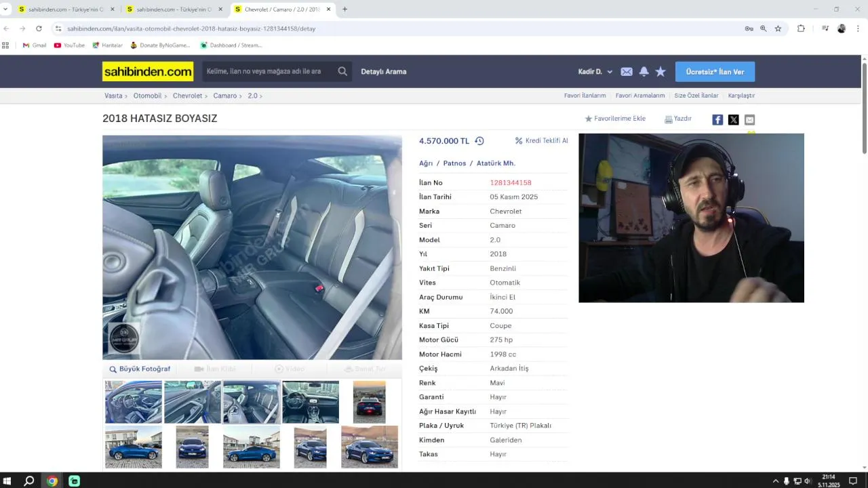Reload the page with browser refresh icon
This screenshot has height=488, width=868.
tap(39, 28)
